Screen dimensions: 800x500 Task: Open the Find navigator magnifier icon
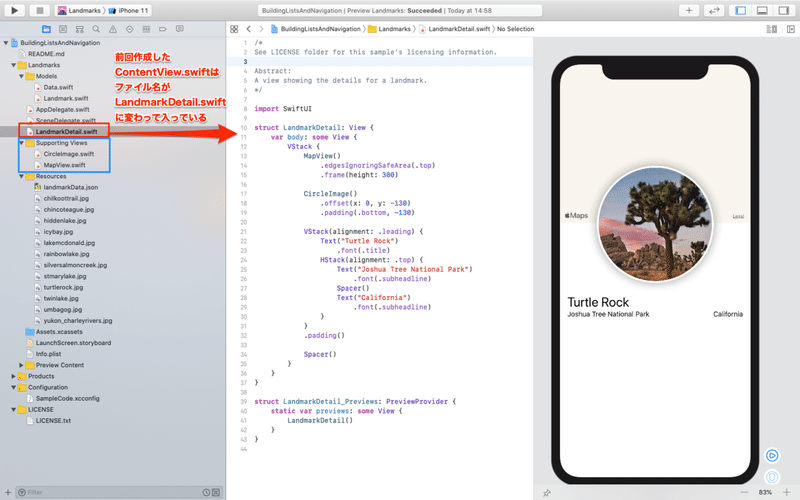click(x=96, y=29)
